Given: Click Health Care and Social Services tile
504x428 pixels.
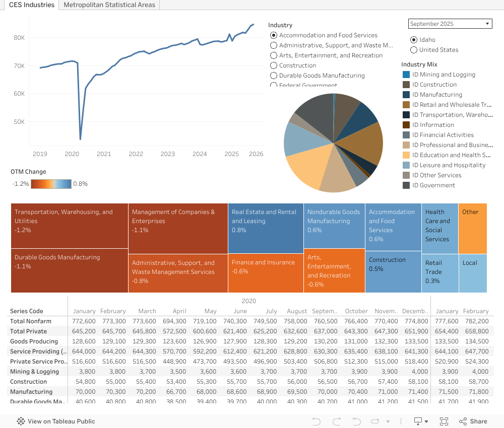Looking at the screenshot, I should [x=439, y=229].
